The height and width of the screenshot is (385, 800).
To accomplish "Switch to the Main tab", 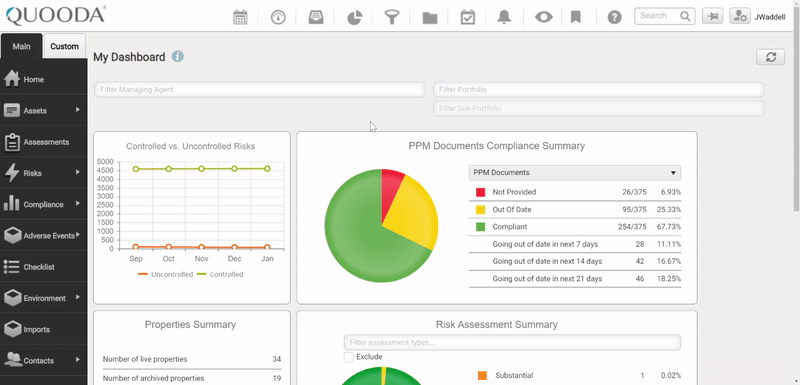I will coord(21,46).
